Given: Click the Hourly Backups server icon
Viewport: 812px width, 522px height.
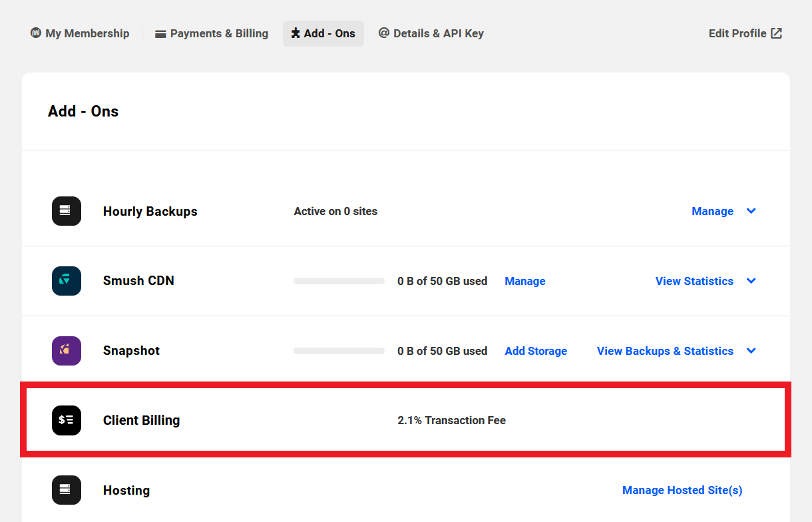Looking at the screenshot, I should click(67, 211).
